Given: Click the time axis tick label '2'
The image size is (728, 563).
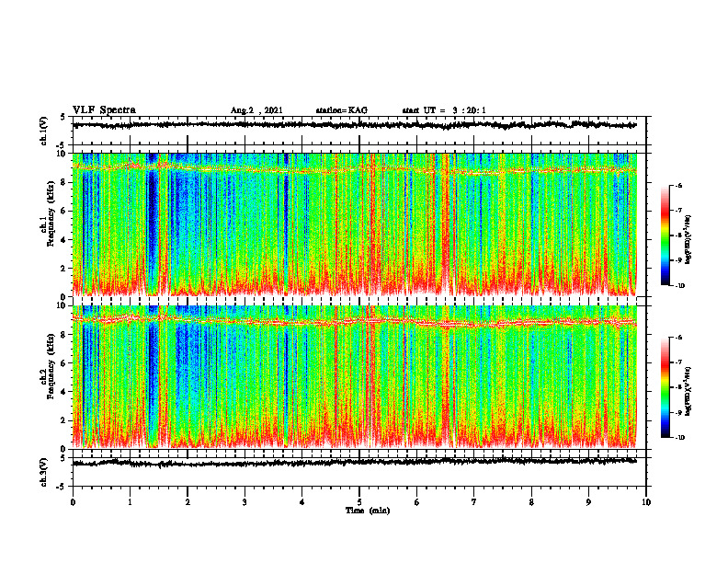Looking at the screenshot, I should click(188, 502).
